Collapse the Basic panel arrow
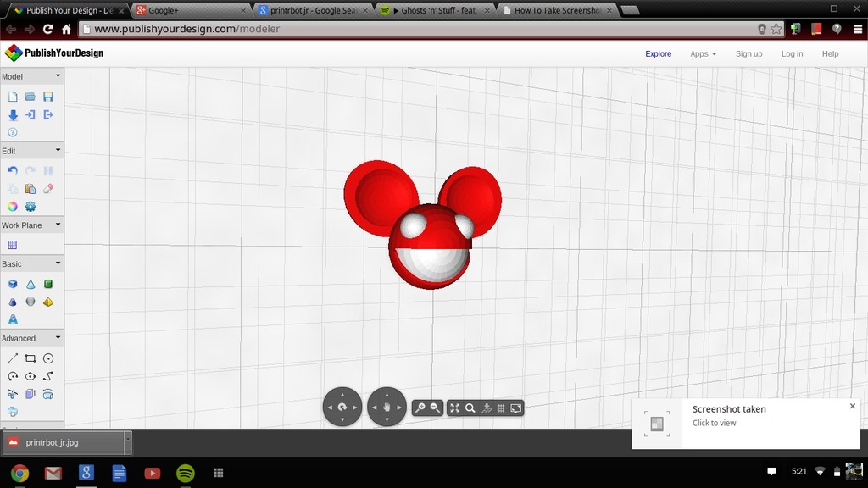This screenshot has height=488, width=868. coord(58,263)
